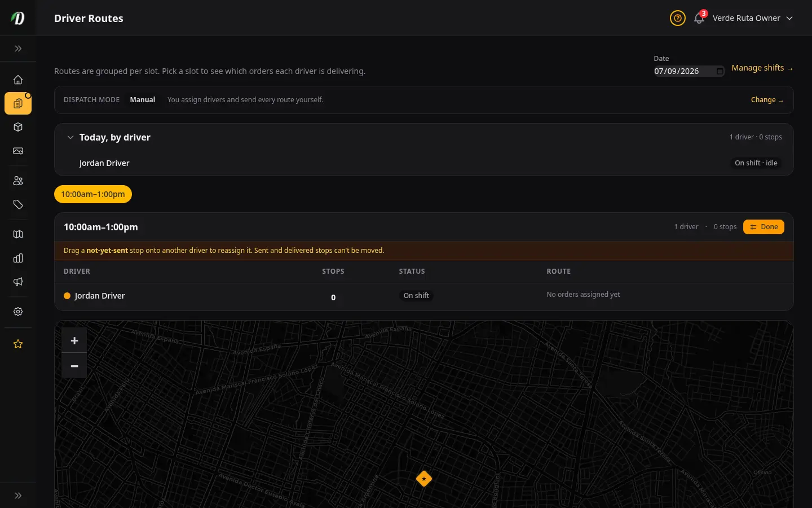Open the price tag icon in sidebar
The height and width of the screenshot is (508, 812).
tap(18, 204)
